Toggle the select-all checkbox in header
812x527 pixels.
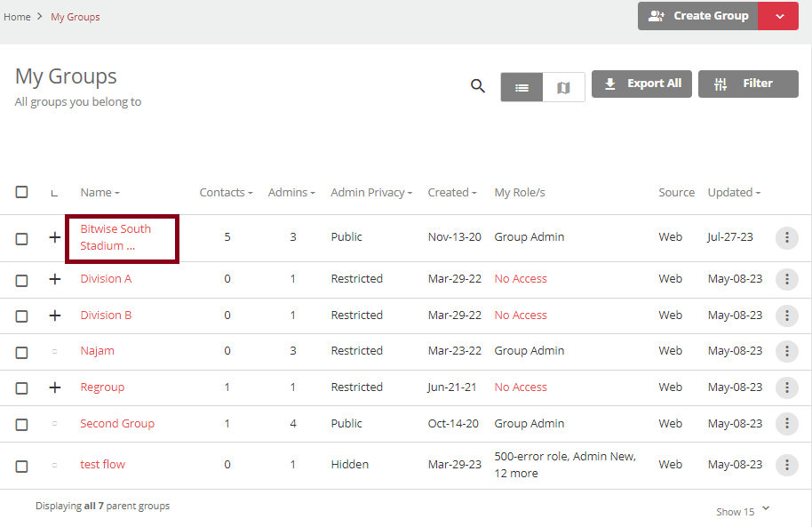coord(21,192)
